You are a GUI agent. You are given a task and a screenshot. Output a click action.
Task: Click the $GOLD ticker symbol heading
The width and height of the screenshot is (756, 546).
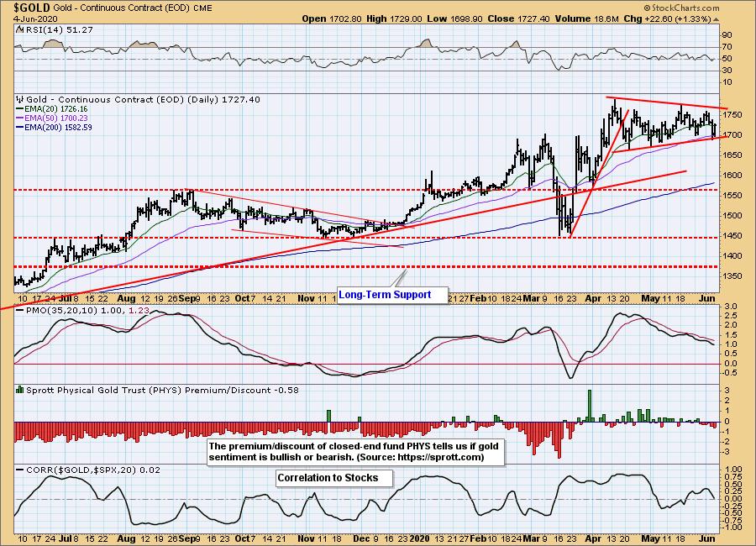[x=32, y=8]
